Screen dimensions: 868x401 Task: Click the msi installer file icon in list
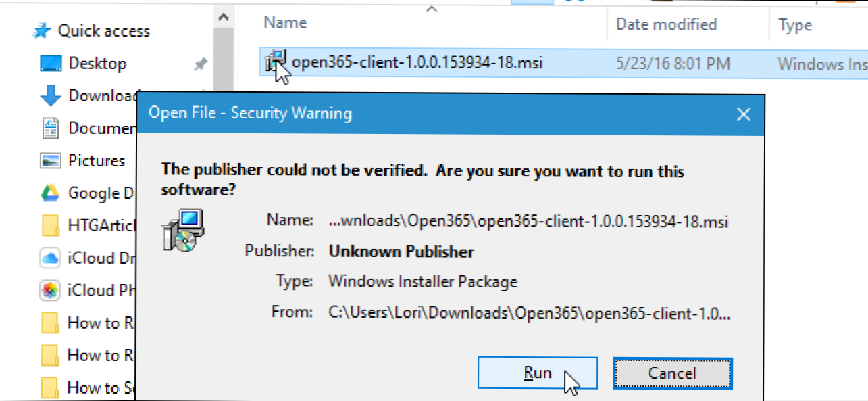click(276, 62)
